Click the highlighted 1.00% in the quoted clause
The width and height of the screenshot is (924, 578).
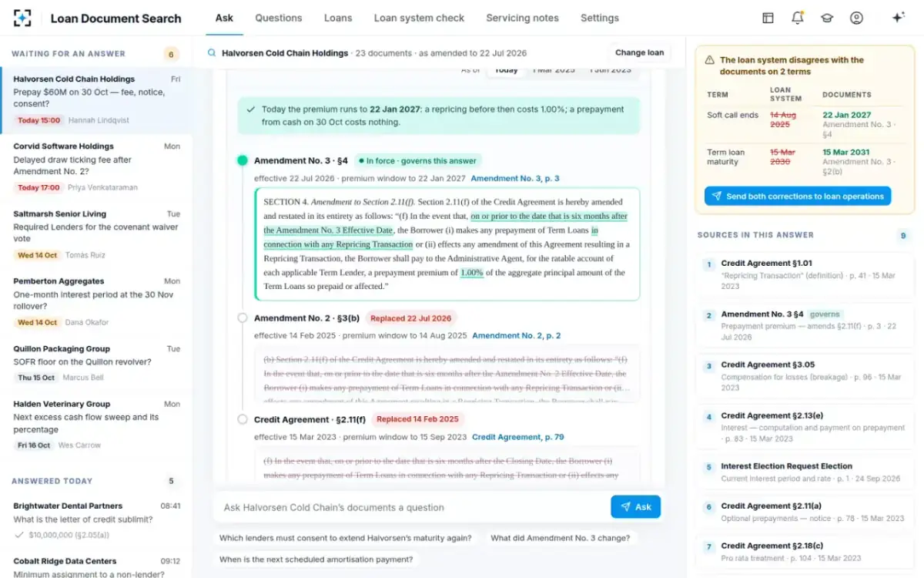click(471, 272)
